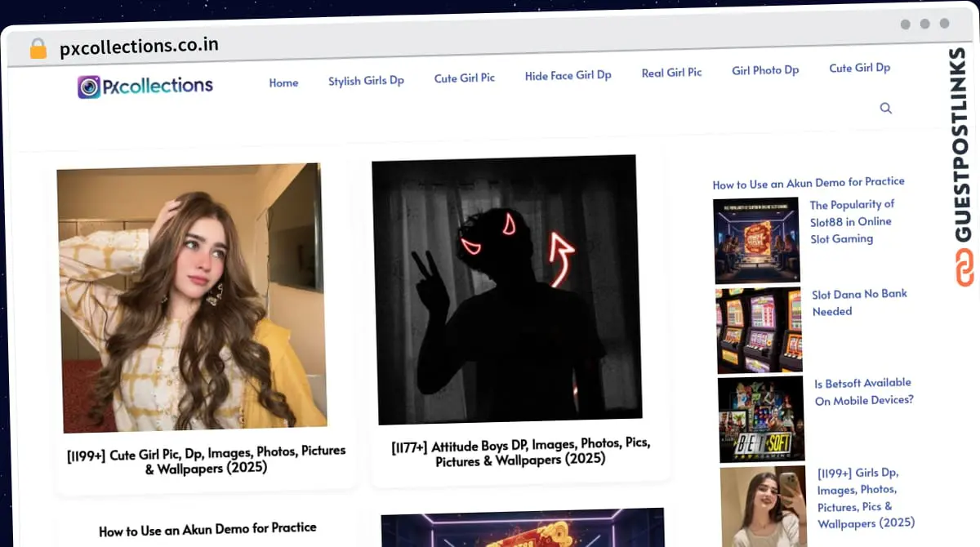This screenshot has height=547, width=980.
Task: Open the Attitude Boys DP post title
Action: 520,451
